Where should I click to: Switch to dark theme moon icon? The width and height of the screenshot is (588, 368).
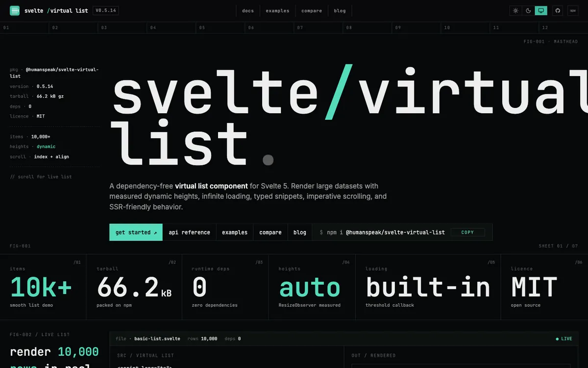[528, 10]
